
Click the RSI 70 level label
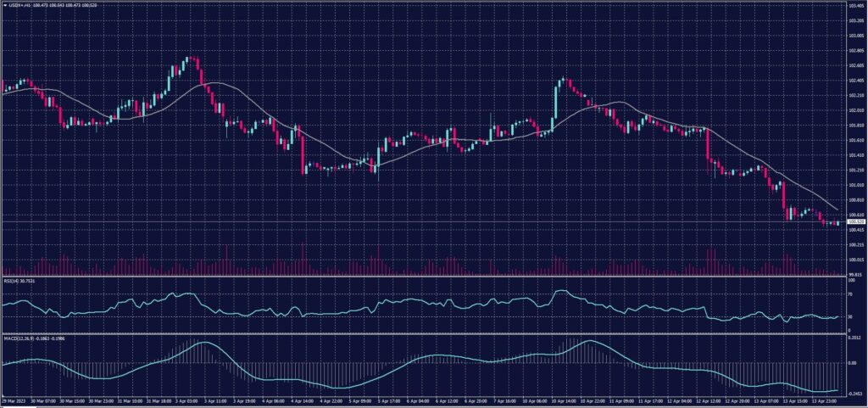coord(851,293)
